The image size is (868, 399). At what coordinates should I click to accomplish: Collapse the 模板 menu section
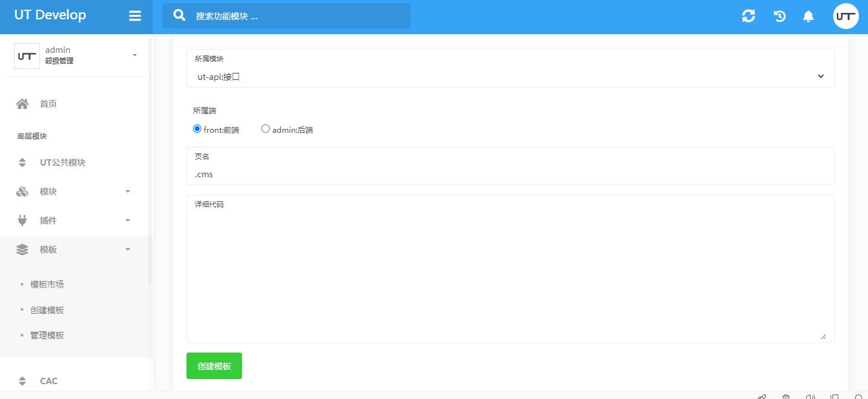pos(128,249)
